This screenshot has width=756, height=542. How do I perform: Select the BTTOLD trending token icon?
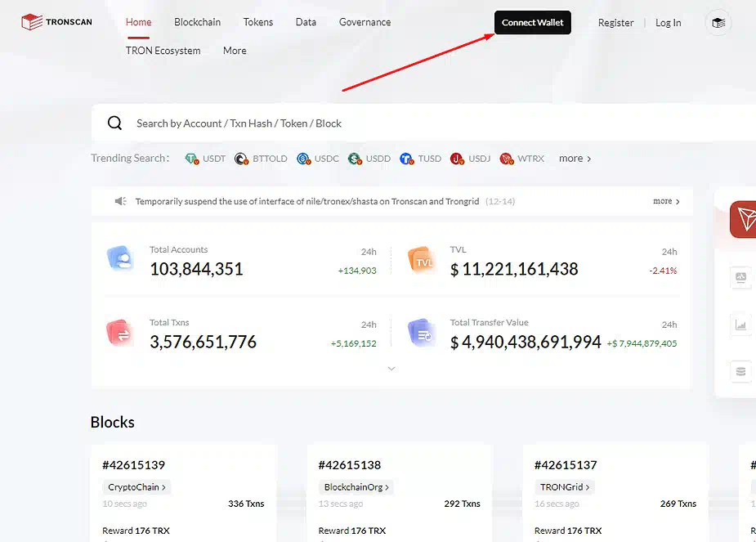point(242,158)
